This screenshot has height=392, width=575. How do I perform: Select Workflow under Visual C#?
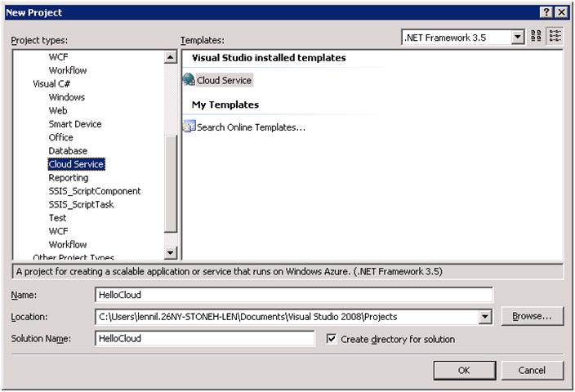(x=68, y=244)
